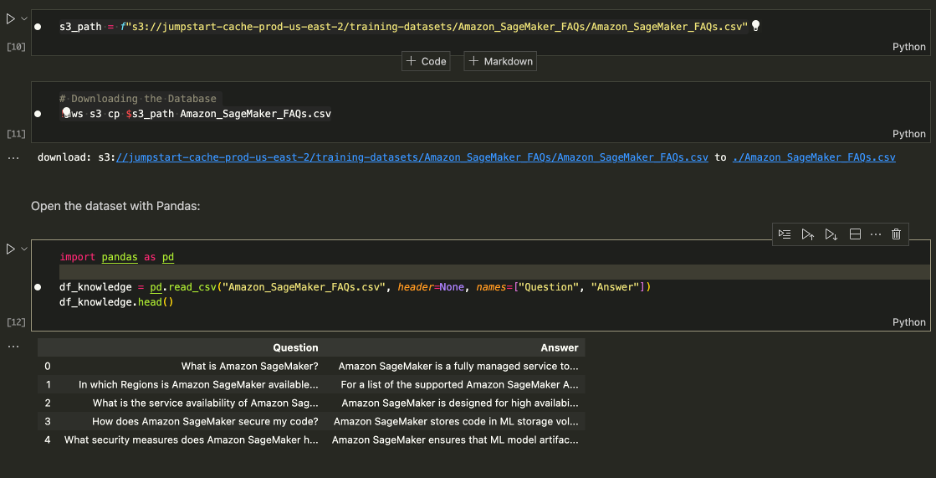Open run options dropdown for pandas cell
This screenshot has width=936, height=478.
pyautogui.click(x=24, y=249)
